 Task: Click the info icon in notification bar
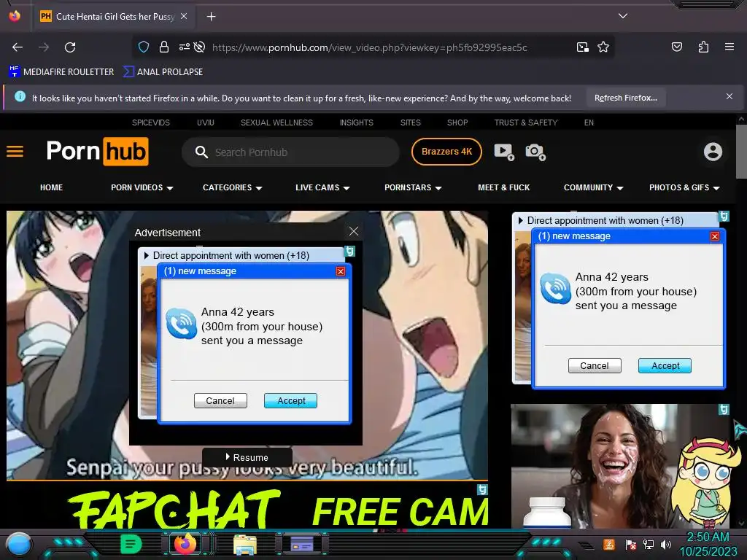tap(20, 97)
